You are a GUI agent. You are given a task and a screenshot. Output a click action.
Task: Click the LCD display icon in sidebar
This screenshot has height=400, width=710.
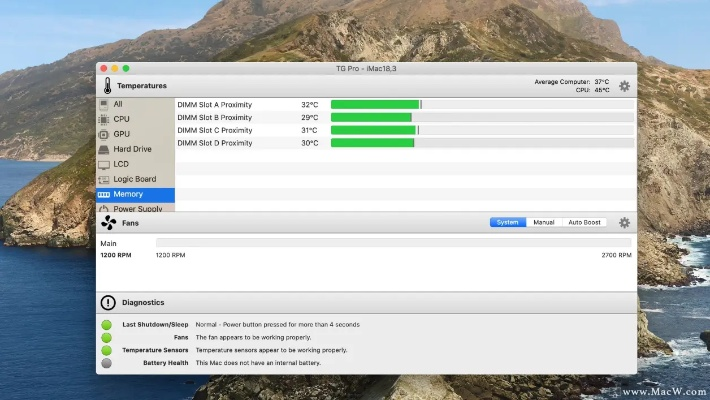click(104, 164)
